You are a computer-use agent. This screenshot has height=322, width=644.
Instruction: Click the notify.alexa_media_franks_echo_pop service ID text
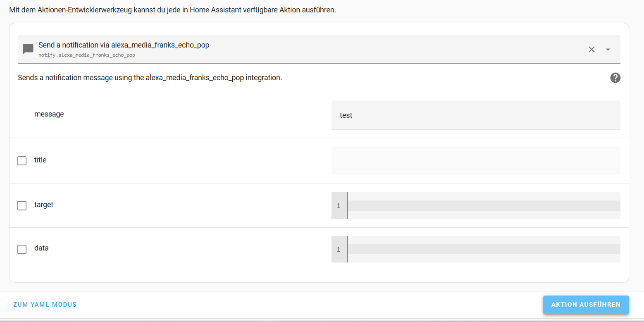point(87,55)
